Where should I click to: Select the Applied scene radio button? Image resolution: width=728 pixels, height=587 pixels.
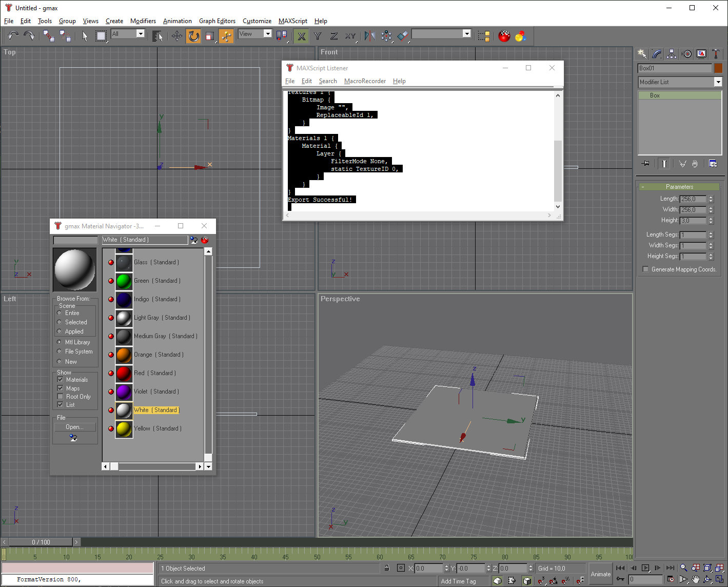[60, 331]
